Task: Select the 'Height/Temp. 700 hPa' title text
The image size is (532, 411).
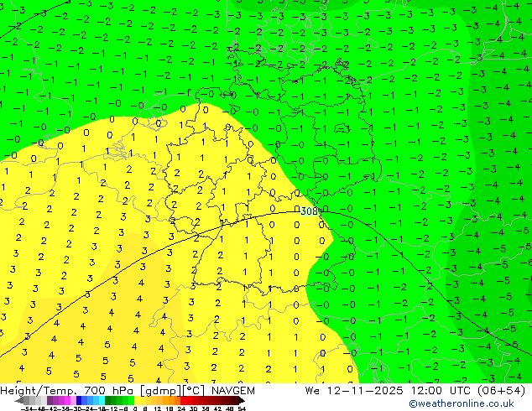Action: point(67,391)
